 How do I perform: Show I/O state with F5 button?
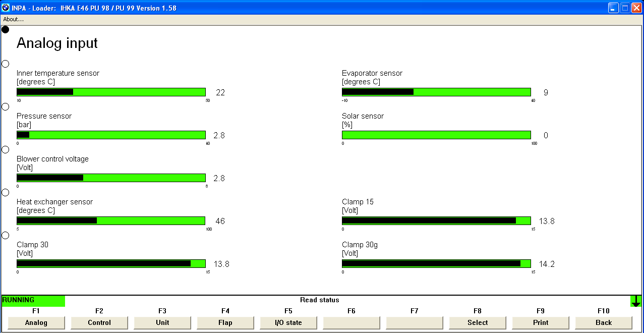pos(288,323)
